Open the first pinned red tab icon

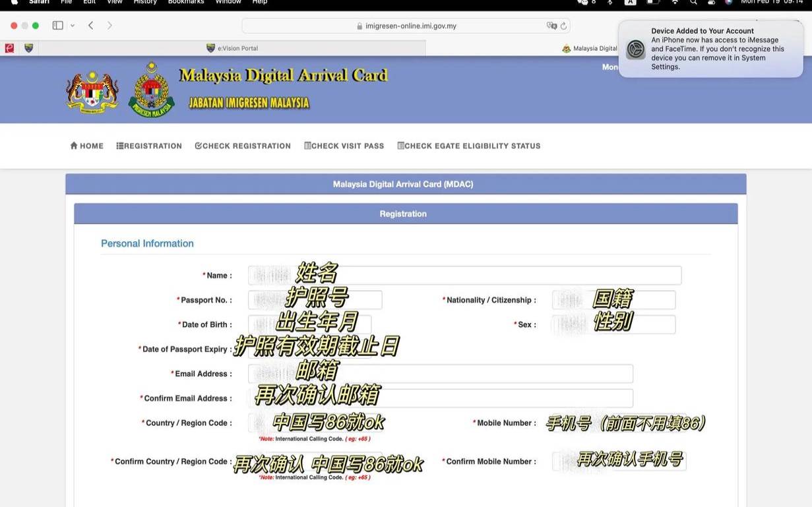[x=9, y=48]
